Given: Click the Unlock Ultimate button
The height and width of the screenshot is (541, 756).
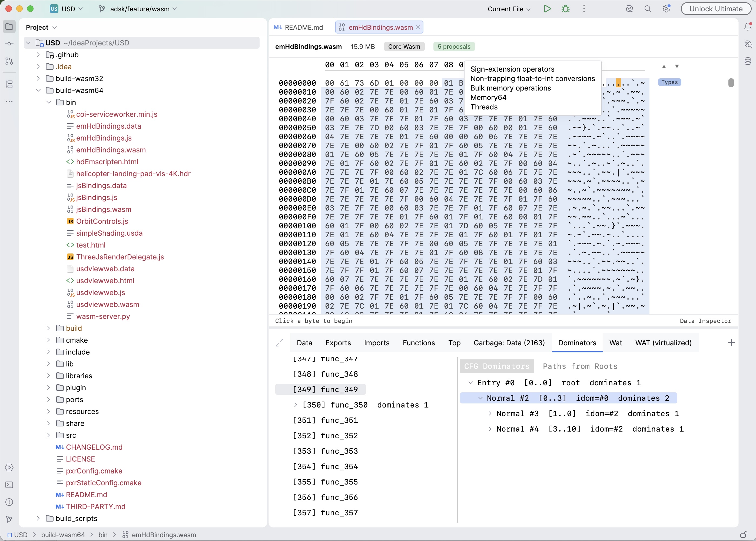Looking at the screenshot, I should tap(716, 9).
